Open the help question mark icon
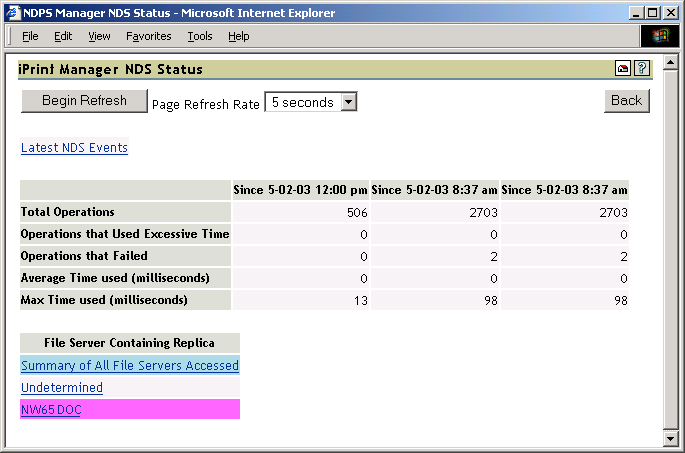Image resolution: width=685 pixels, height=453 pixels. [642, 69]
